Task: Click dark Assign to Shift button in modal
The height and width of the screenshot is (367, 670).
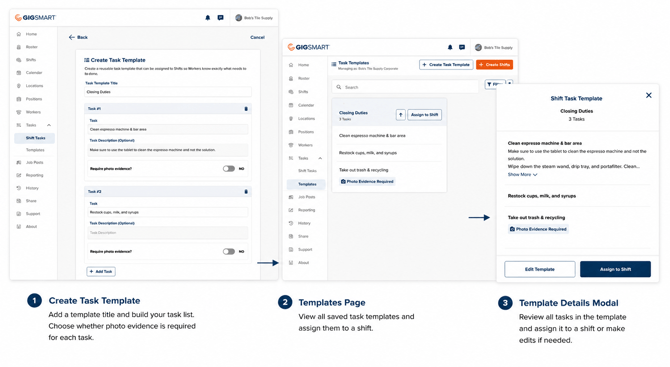Action: click(615, 269)
